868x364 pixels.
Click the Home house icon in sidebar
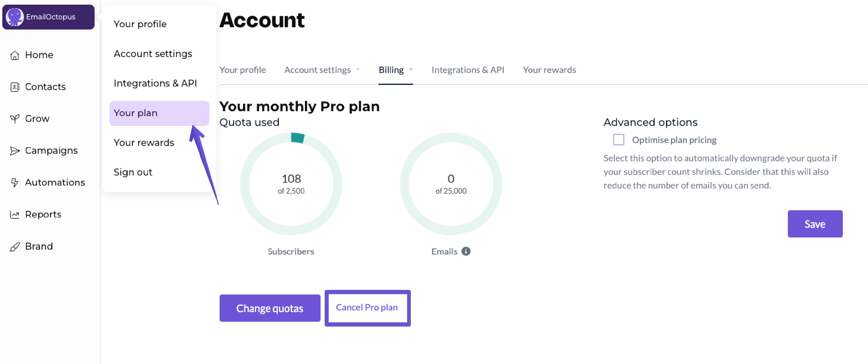(14, 55)
